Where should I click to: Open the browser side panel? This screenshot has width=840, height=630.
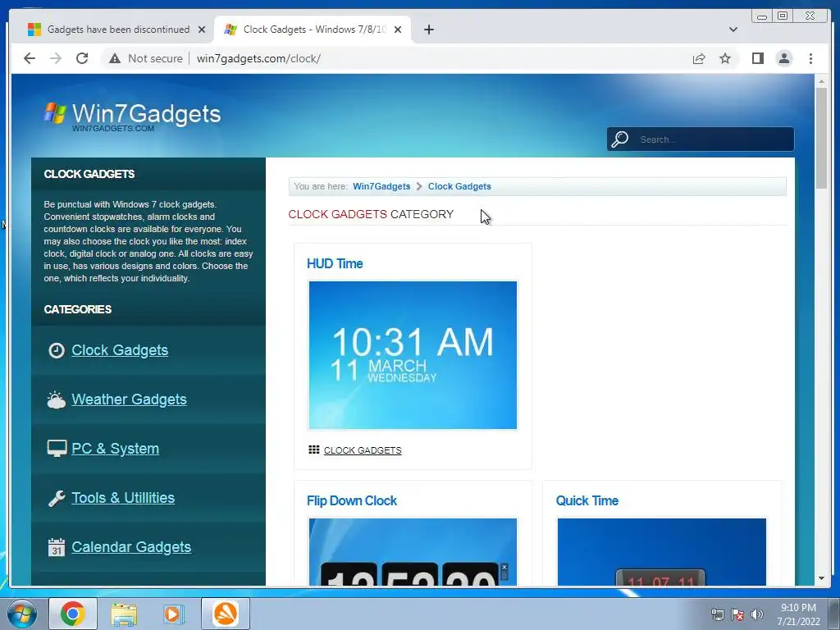pos(757,58)
